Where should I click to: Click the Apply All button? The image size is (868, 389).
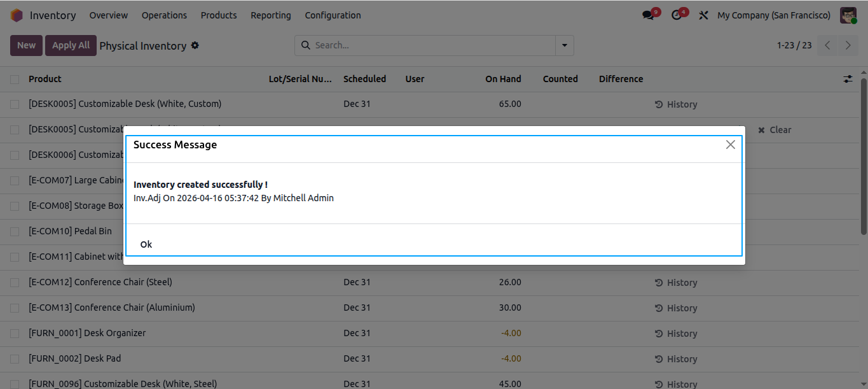71,45
